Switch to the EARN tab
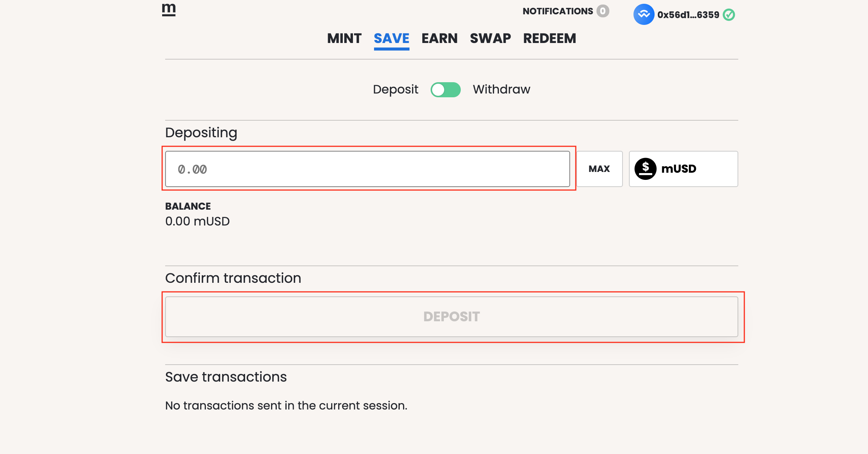 coord(439,38)
